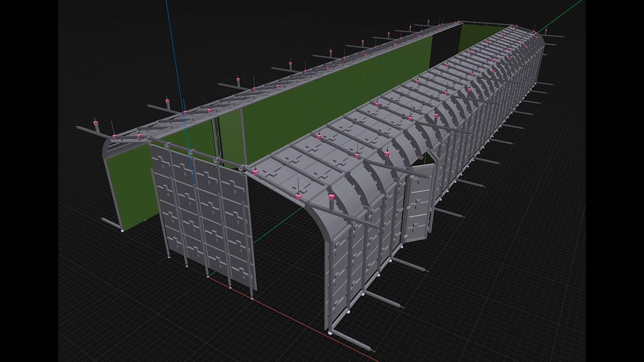The image size is (644, 362).
Task: Select the pink marker at leftmost truss end
Action: (95, 123)
